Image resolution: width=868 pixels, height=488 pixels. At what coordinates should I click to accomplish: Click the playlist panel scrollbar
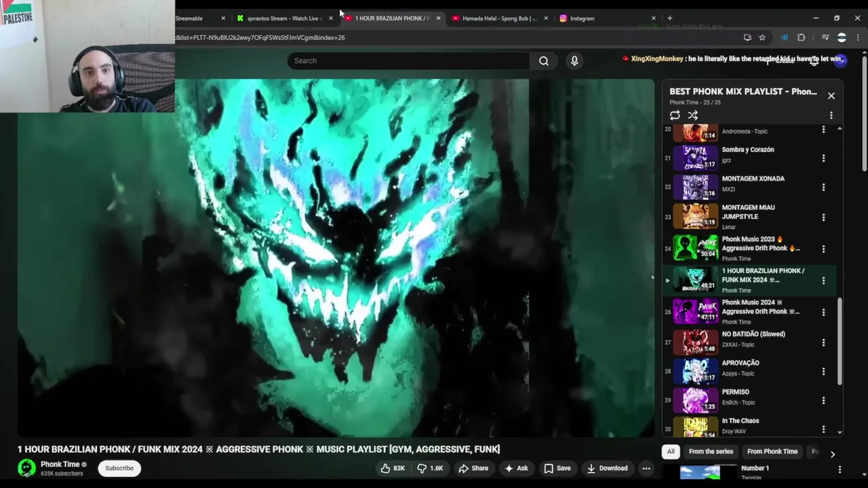pyautogui.click(x=840, y=341)
